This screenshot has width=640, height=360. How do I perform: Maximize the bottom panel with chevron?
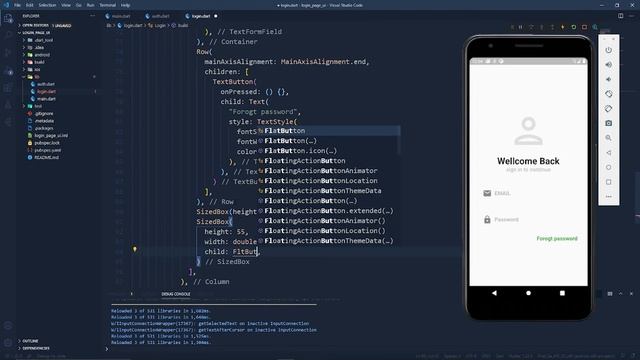coord(621,293)
